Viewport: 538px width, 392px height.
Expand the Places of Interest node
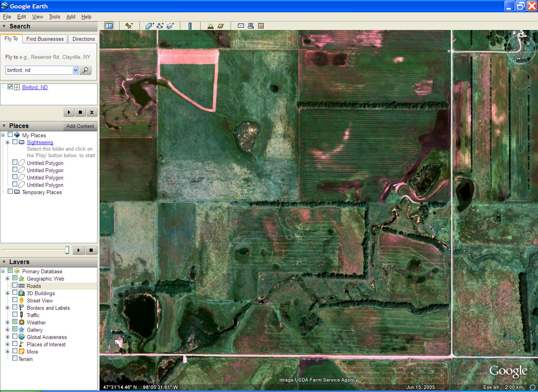[x=7, y=344]
